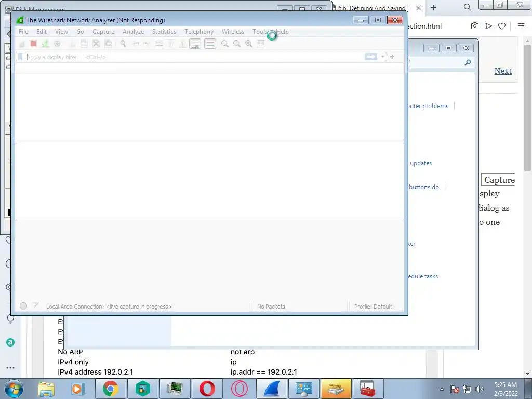Open the display filter history dropdown
Image resolution: width=532 pixels, height=399 pixels.
pyautogui.click(x=383, y=57)
